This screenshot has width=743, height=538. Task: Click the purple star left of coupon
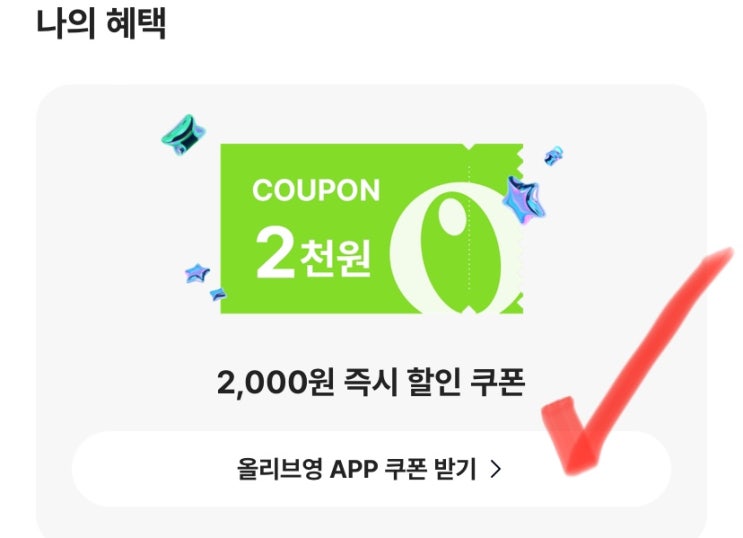[x=197, y=273]
